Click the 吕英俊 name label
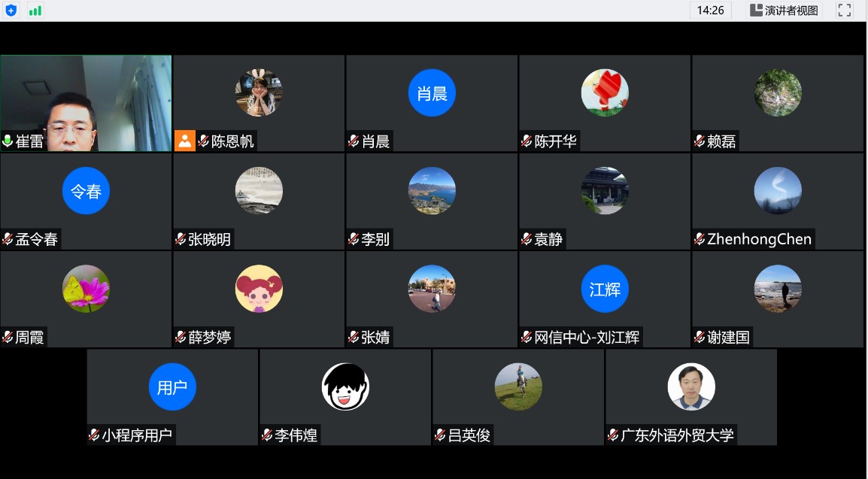Image resolution: width=868 pixels, height=479 pixels. pyautogui.click(x=469, y=435)
